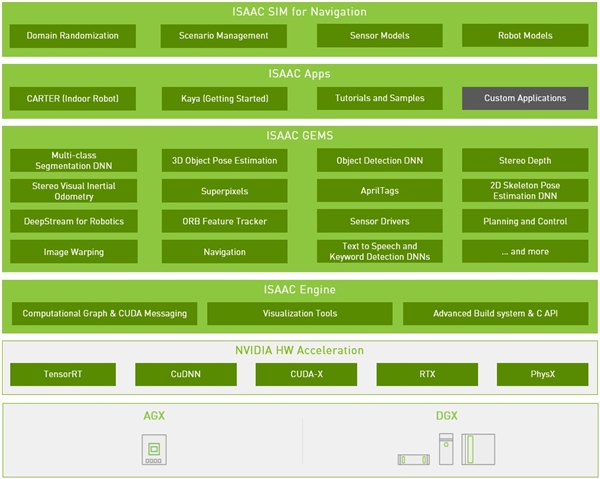Click the DGX tower workstation icon
The height and width of the screenshot is (479, 600).
[x=446, y=449]
